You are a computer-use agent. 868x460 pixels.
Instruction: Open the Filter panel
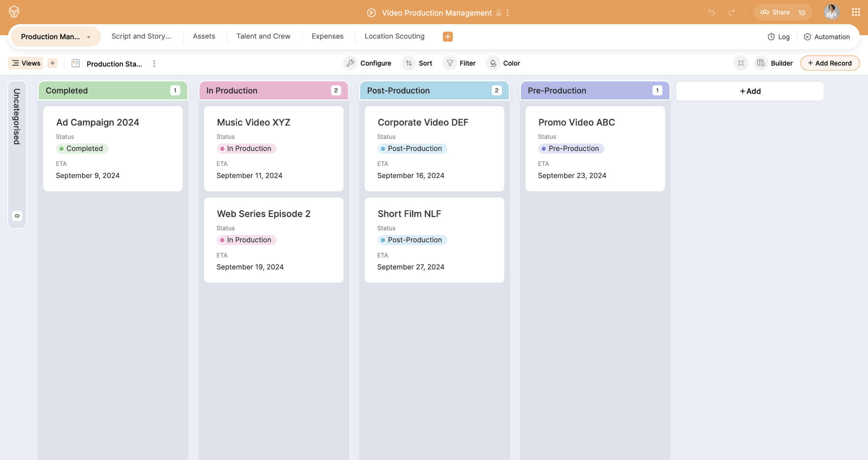coord(460,63)
